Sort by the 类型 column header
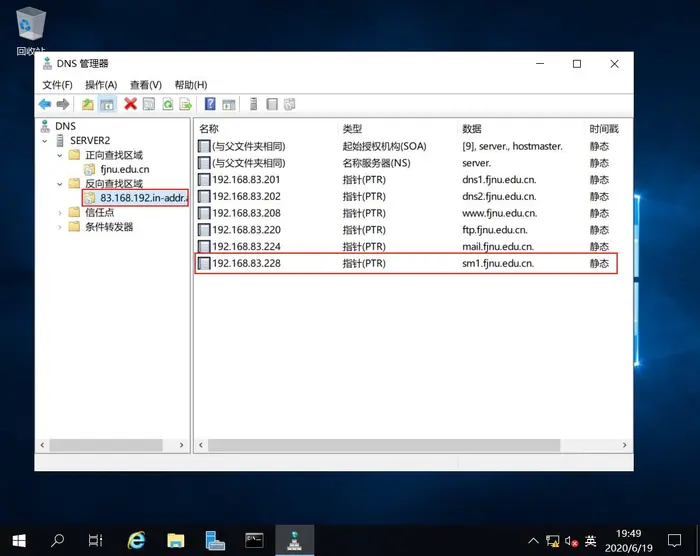Screen dimensions: 700x556 pyautogui.click(x=352, y=129)
